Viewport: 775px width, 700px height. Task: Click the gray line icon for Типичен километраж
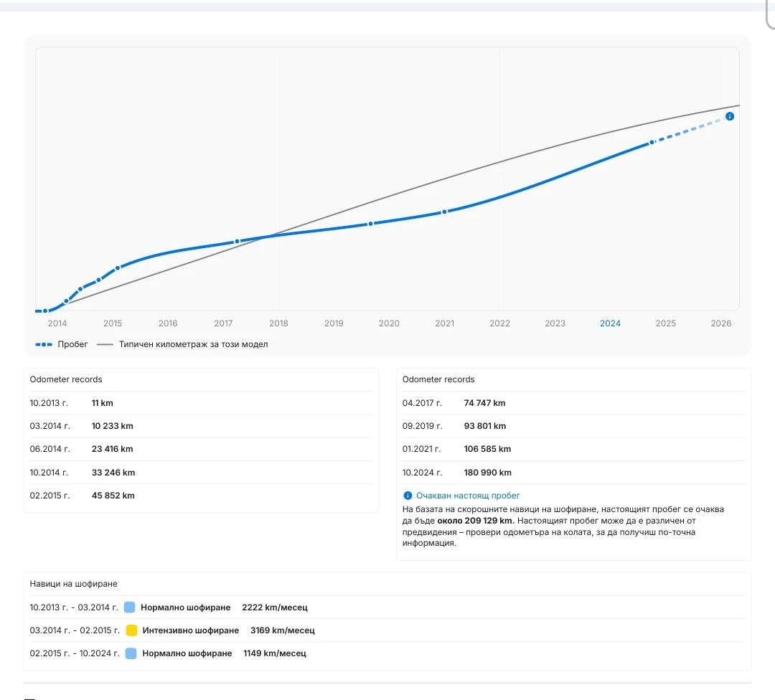105,344
